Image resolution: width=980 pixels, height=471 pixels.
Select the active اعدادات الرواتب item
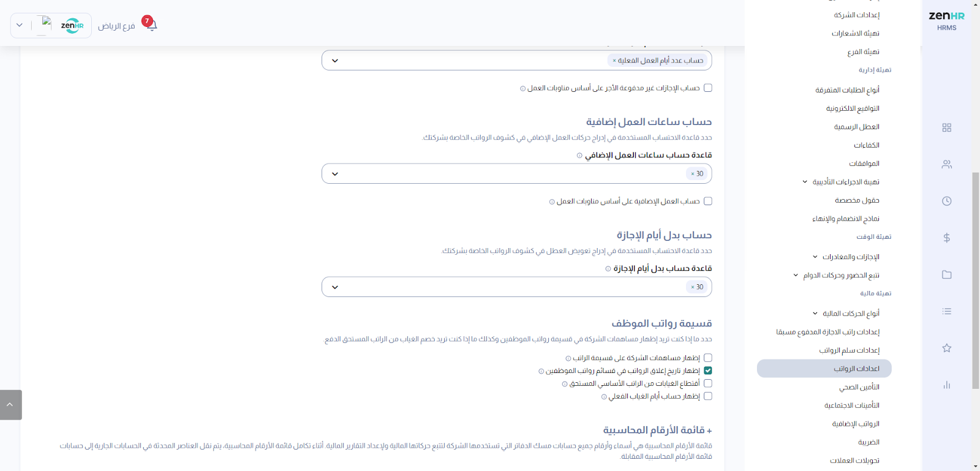pos(824,369)
